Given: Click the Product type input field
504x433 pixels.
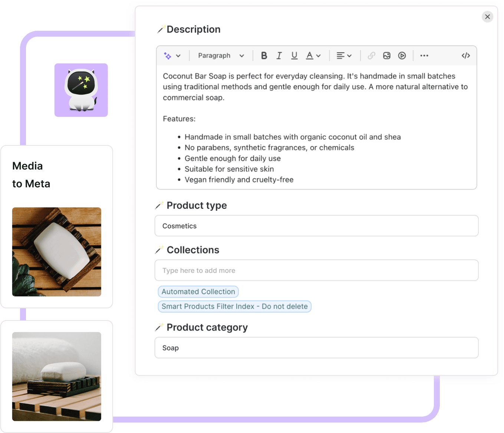Looking at the screenshot, I should tap(316, 226).
